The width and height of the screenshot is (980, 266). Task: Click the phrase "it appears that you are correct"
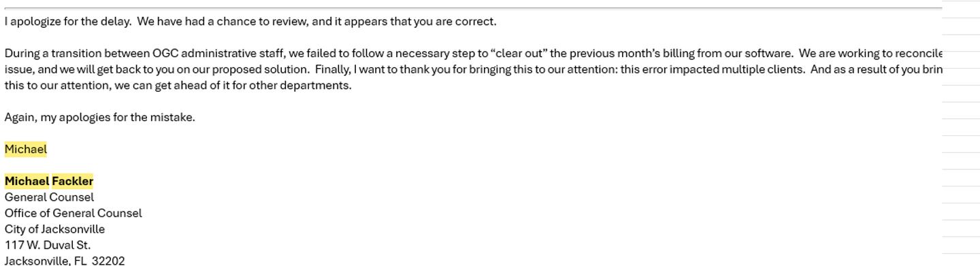click(415, 21)
